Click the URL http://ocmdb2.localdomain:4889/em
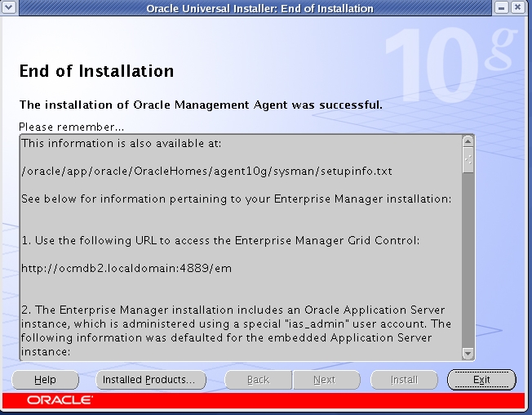The width and height of the screenshot is (532, 415). coord(126,269)
